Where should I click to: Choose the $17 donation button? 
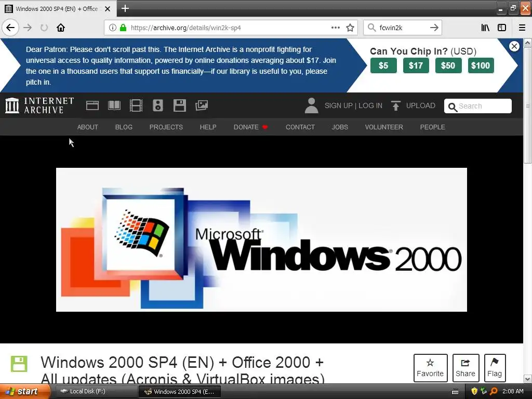point(416,65)
